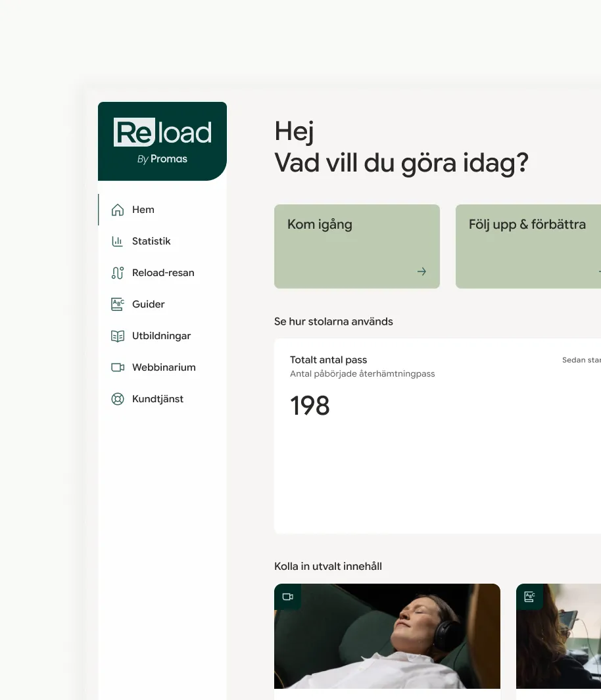The width and height of the screenshot is (601, 700).
Task: Click the Utbildningar open book icon
Action: coord(118,336)
